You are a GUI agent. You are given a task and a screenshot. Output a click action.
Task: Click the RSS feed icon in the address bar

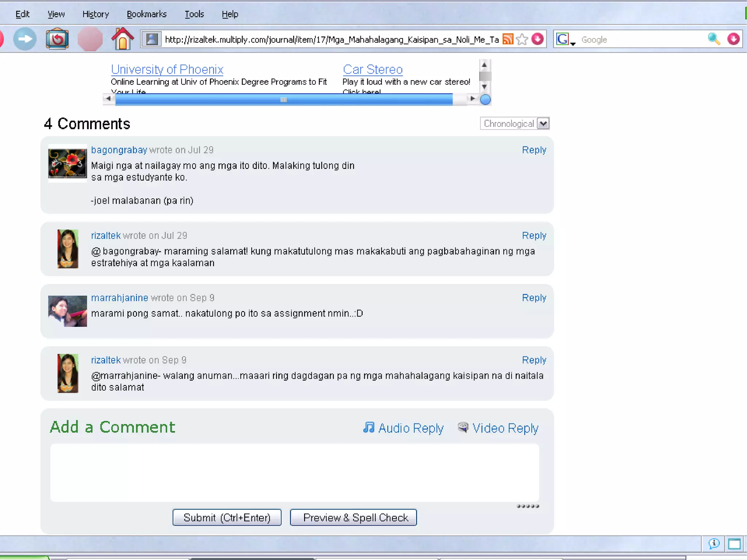(x=507, y=39)
